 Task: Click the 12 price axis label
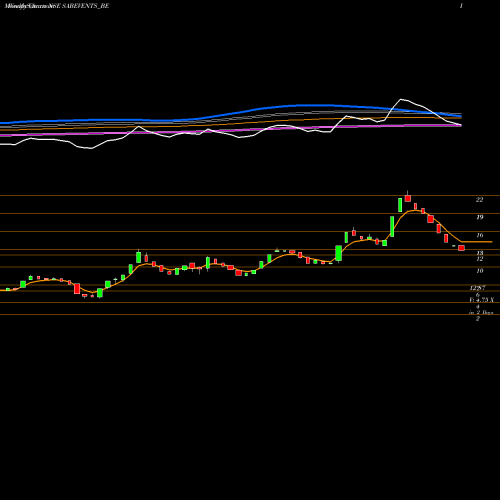pyautogui.click(x=479, y=259)
